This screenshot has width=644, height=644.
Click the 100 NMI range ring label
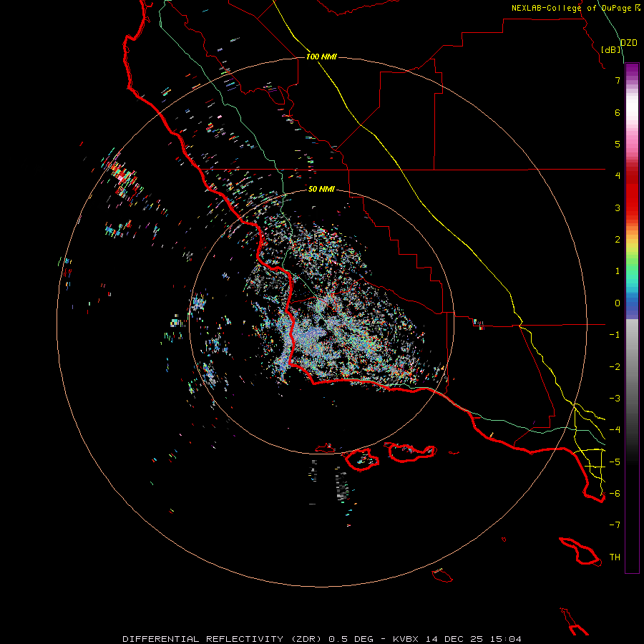[321, 57]
